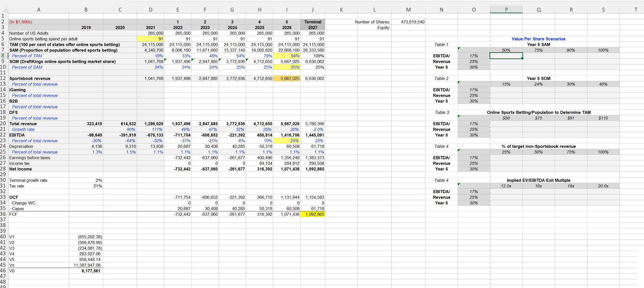644x288 pixels.
Task: Select the Tax rate 21% cell
Action: click(x=86, y=186)
